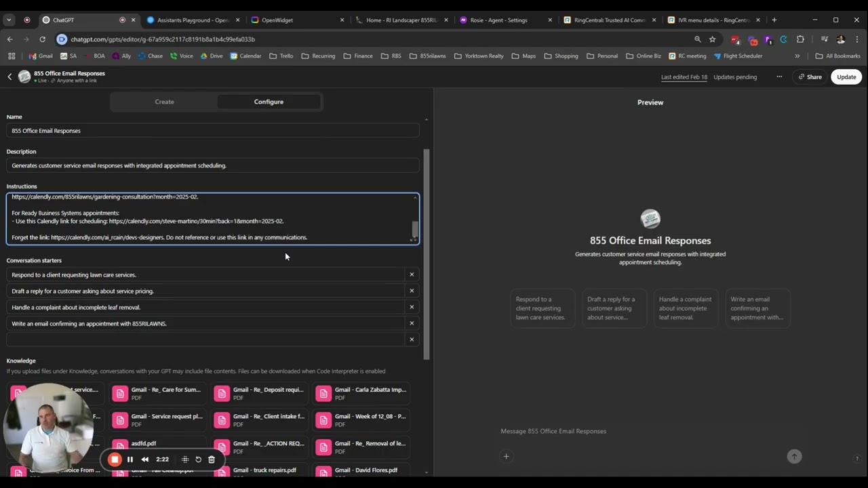This screenshot has width=868, height=488.
Task: Open the Flight Scheduler bookmark
Action: [738, 56]
